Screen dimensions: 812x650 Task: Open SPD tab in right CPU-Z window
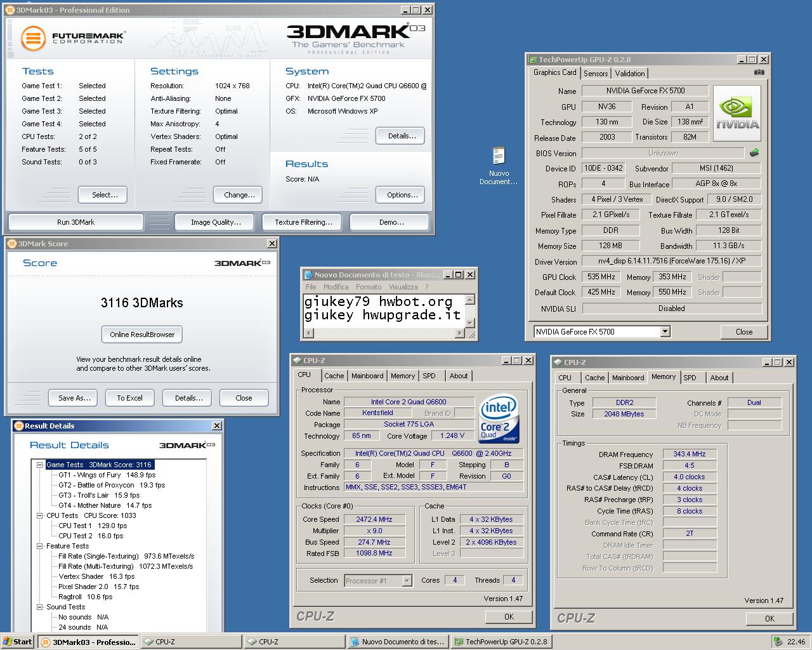coord(690,378)
